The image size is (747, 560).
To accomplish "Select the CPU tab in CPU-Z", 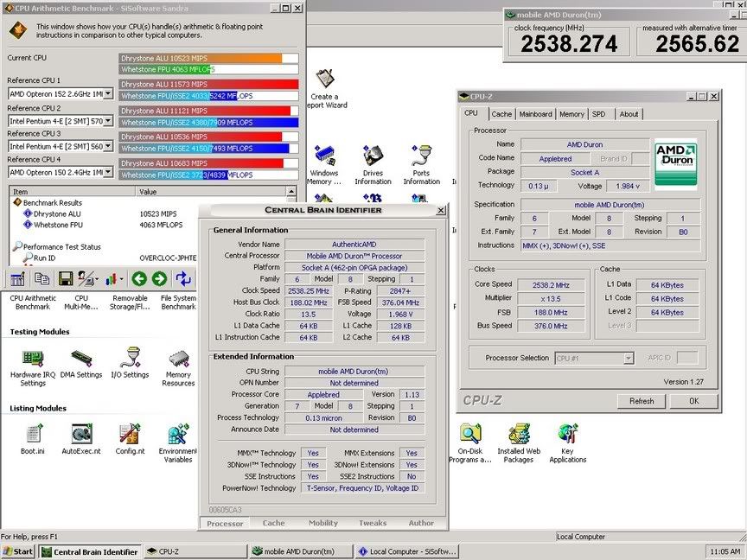I will pyautogui.click(x=471, y=113).
